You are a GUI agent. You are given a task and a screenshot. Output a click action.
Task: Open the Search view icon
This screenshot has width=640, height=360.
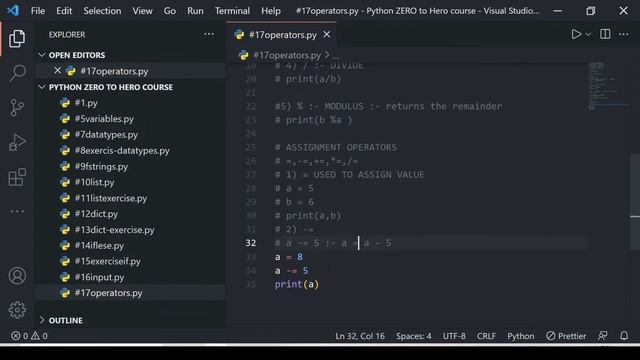pos(17,73)
